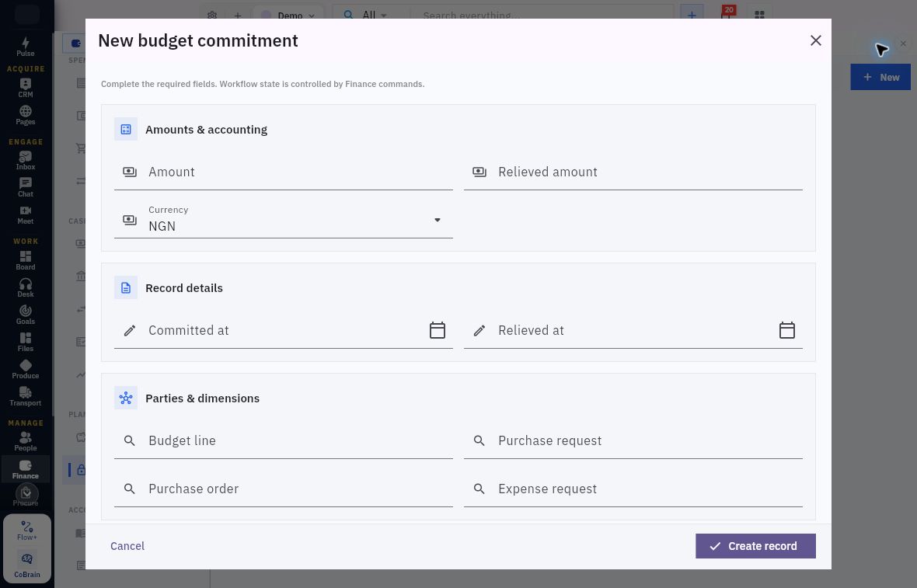Viewport: 917px width, 588px height.
Task: Click the Amounts & accounting section icon
Action: click(126, 129)
